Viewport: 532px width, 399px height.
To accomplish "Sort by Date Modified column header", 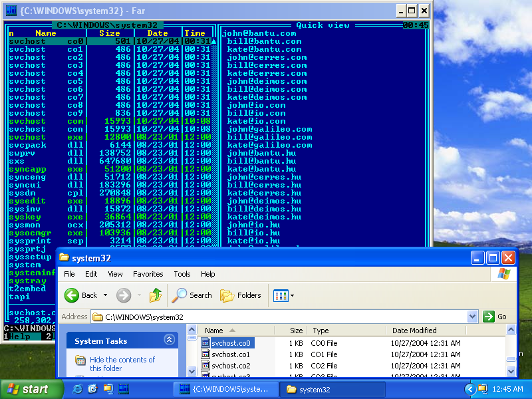I will 426,331.
